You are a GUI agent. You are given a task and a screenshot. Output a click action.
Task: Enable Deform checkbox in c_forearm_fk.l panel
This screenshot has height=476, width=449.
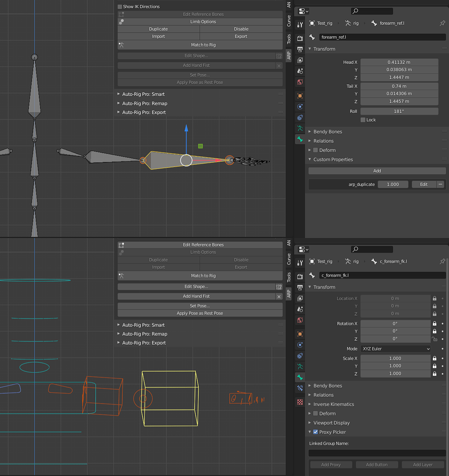tap(315, 414)
